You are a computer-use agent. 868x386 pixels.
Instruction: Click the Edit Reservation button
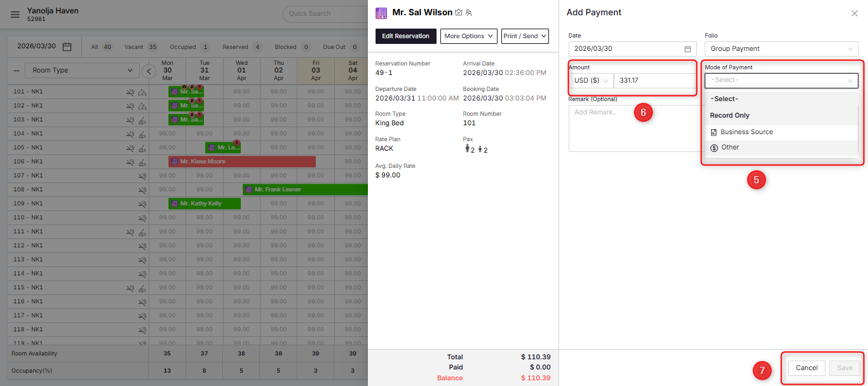(x=406, y=36)
